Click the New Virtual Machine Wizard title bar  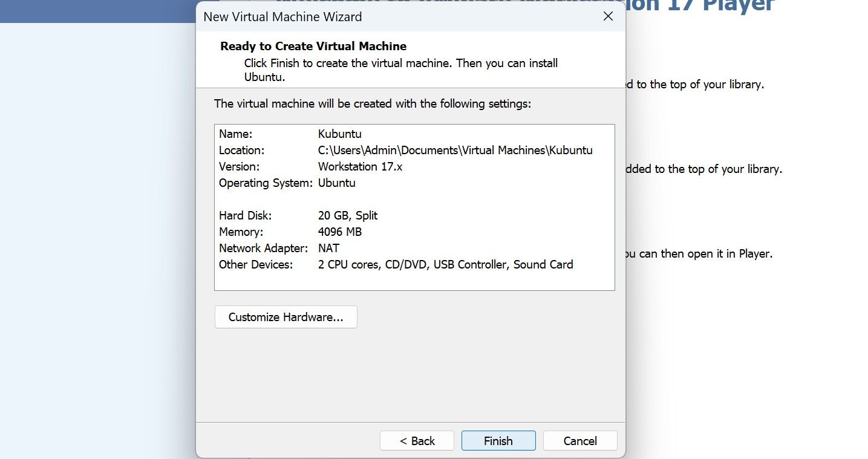point(363,16)
